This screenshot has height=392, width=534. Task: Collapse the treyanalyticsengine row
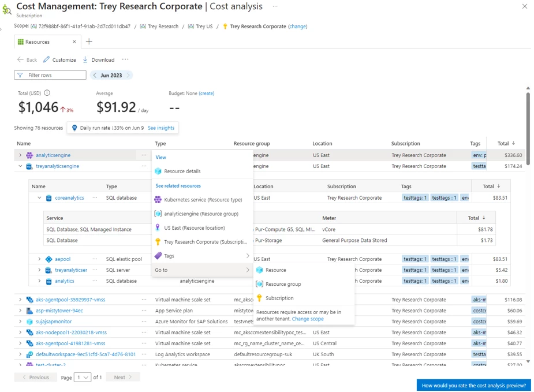click(20, 166)
